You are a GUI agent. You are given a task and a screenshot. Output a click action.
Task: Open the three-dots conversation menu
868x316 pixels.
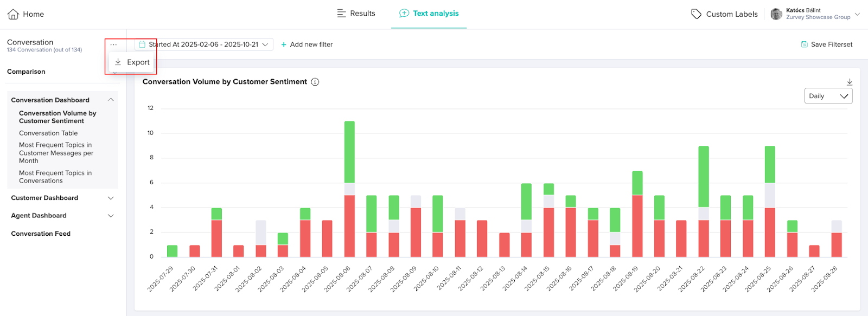pyautogui.click(x=113, y=45)
